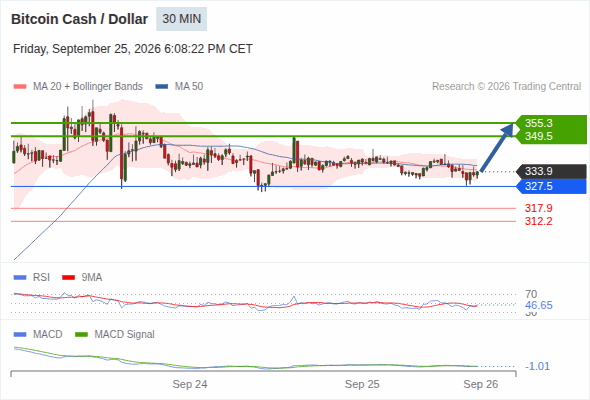Select the red 312.2 support level
Screen dimensions: 590x400
click(539, 221)
